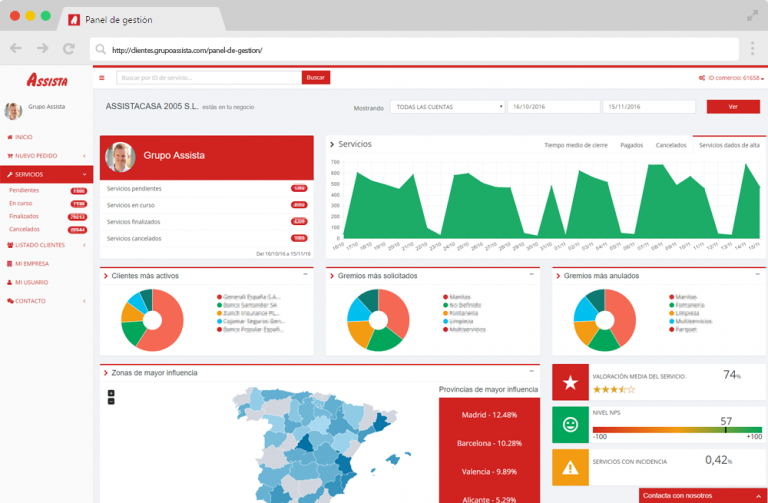
Task: Open the ID comercio account dropdown
Action: (731, 77)
